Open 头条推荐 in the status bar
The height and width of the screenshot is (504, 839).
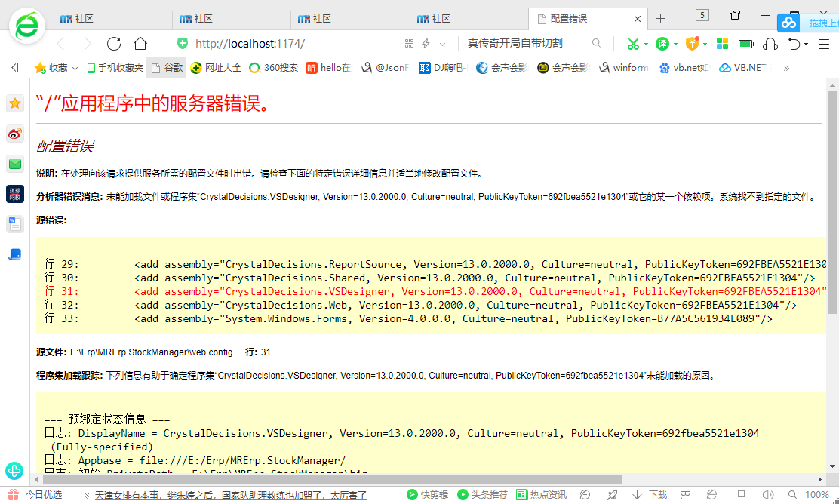point(481,495)
